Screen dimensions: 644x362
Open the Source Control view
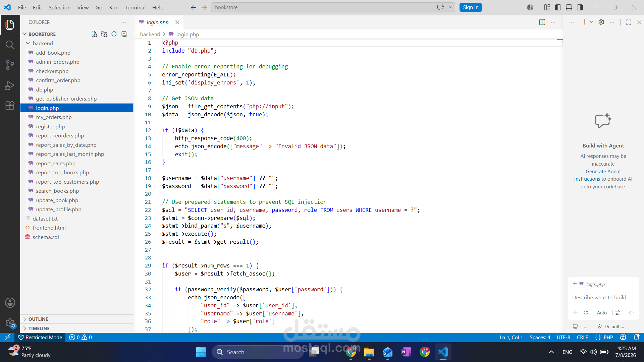pos(10,65)
